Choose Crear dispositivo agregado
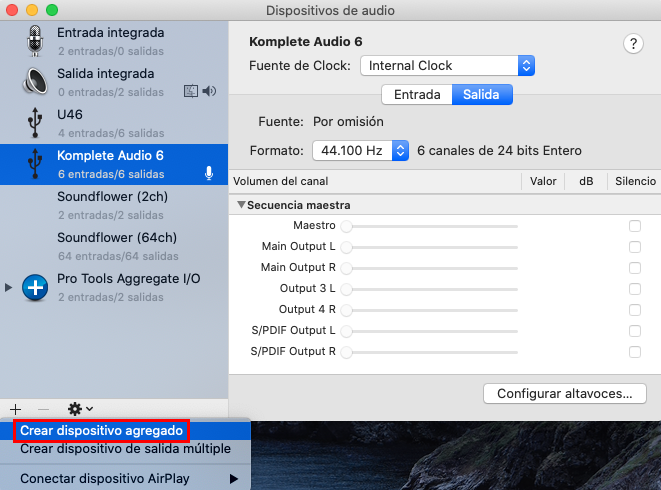This screenshot has width=661, height=490. [x=125, y=431]
